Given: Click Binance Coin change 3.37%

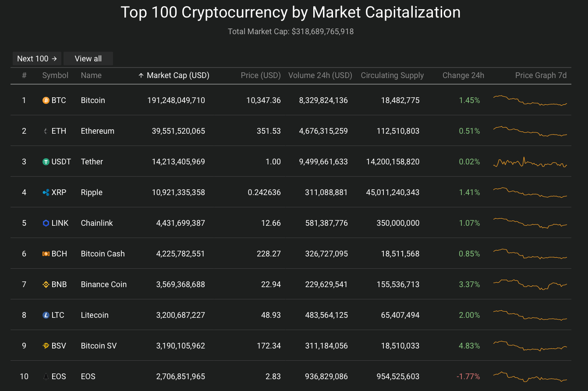Looking at the screenshot, I should [x=469, y=284].
